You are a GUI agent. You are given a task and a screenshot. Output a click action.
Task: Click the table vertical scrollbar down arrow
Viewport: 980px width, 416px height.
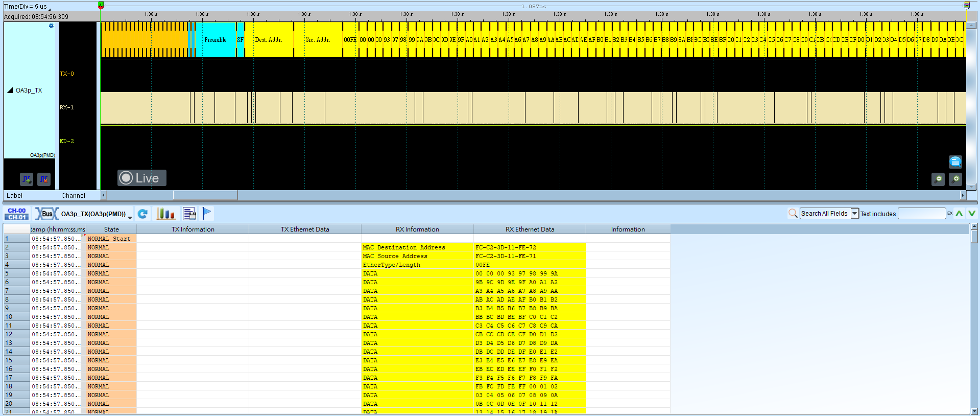[974, 411]
